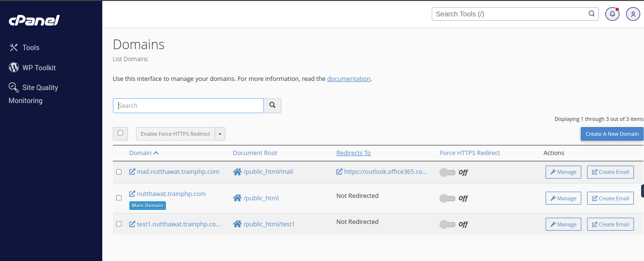Switch the main domain's Force HTTPS Redirect toggle
The height and width of the screenshot is (261, 644).
pos(447,198)
